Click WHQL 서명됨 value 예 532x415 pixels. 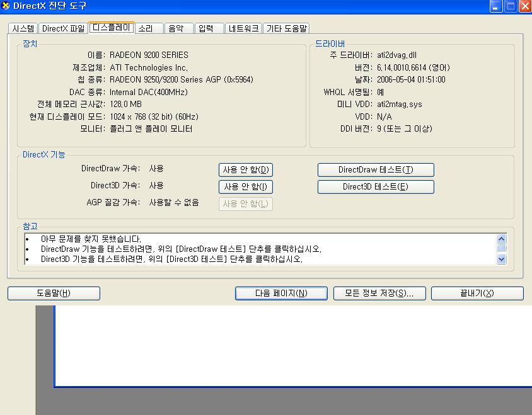coord(380,92)
